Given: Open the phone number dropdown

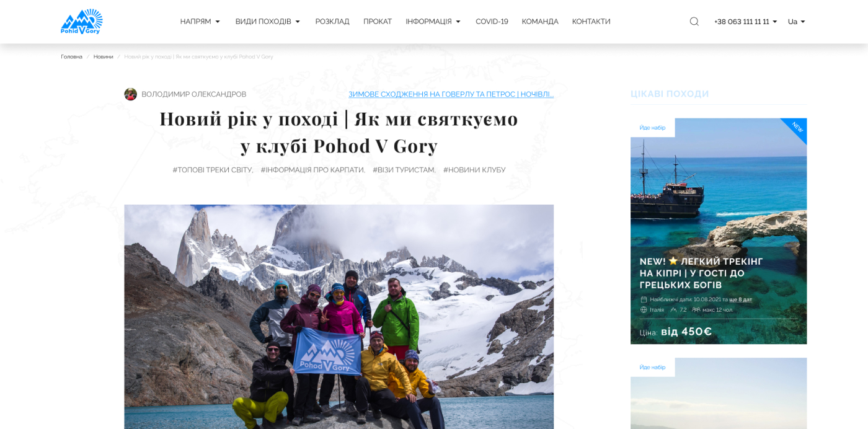Looking at the screenshot, I should (745, 22).
